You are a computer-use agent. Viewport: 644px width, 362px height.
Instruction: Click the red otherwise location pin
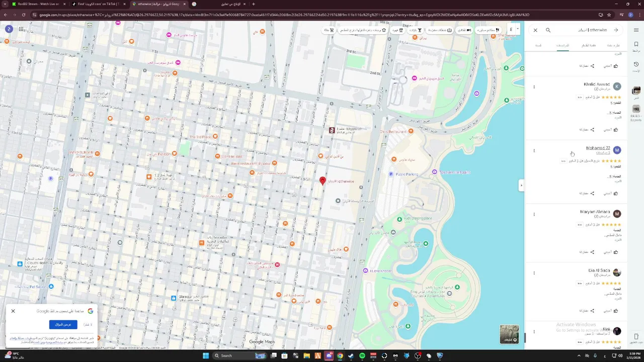tap(323, 181)
